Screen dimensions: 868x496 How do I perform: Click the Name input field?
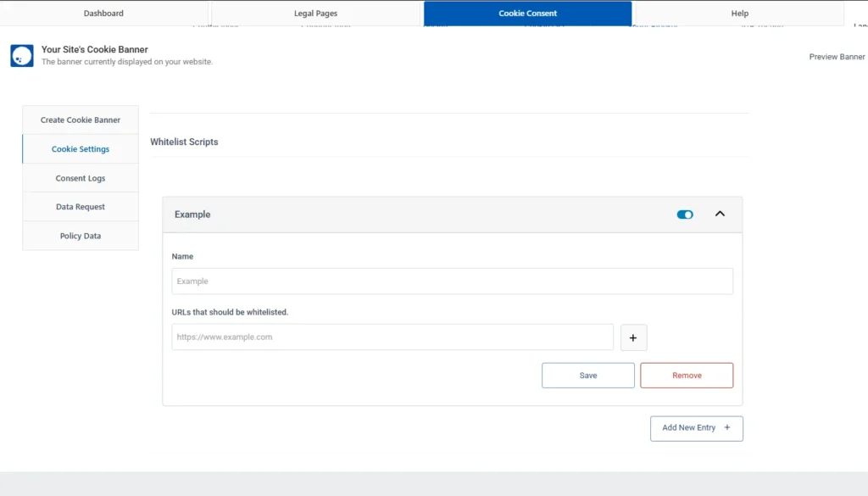tap(453, 281)
